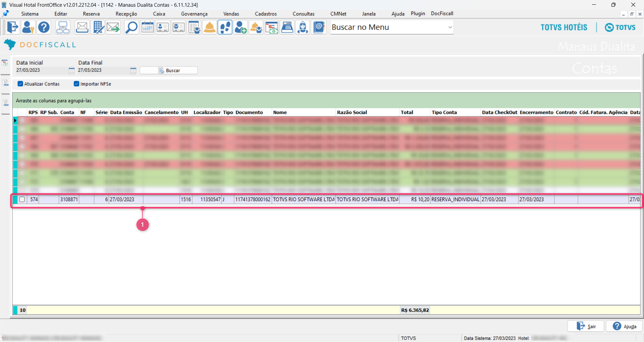Toggle the Importar NFSe checkbox
The width and height of the screenshot is (644, 342).
coord(76,84)
